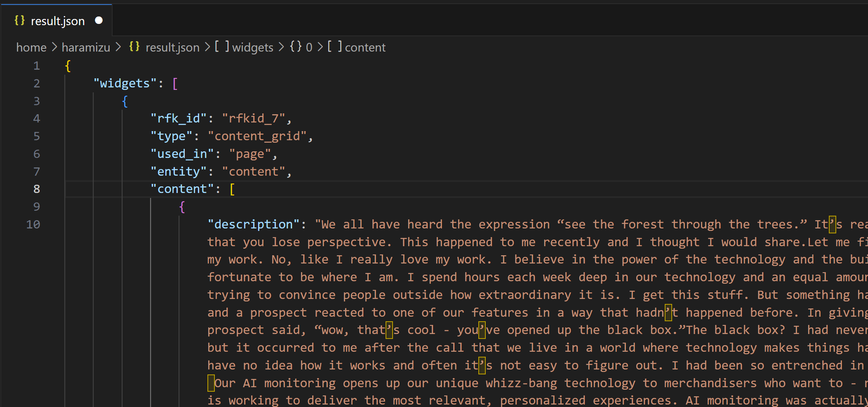Image resolution: width=868 pixels, height=407 pixels.
Task: Click line number 3 in gutter
Action: click(37, 101)
